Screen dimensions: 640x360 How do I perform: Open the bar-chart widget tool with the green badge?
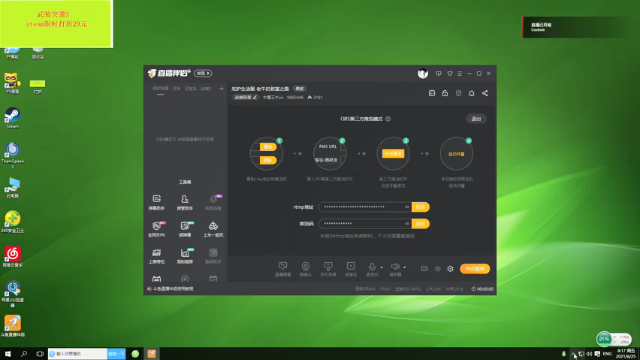click(x=185, y=256)
